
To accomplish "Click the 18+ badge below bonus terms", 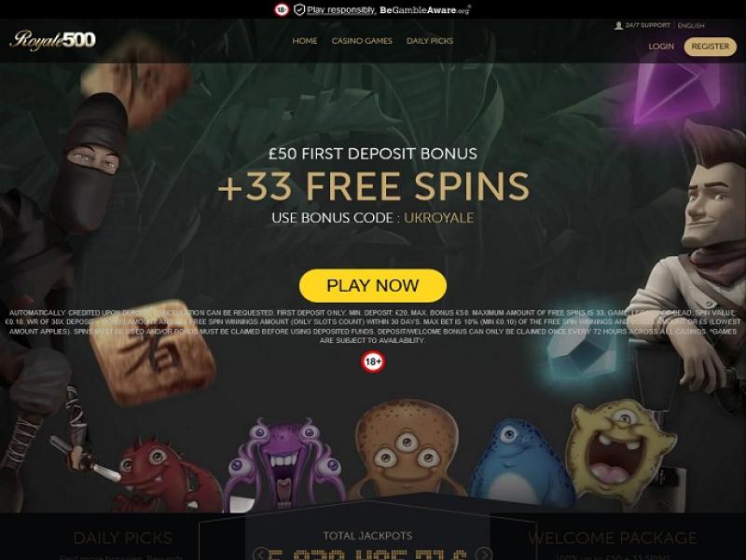I will pyautogui.click(x=373, y=362).
